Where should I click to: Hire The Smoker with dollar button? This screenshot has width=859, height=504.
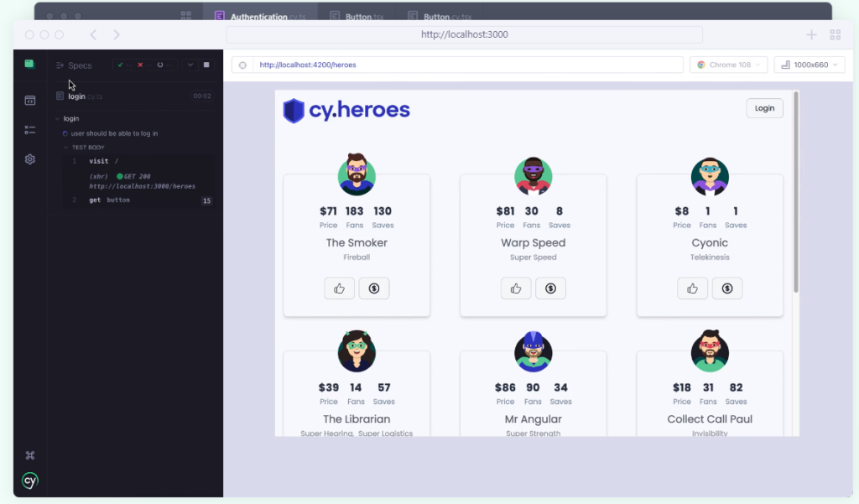pos(374,288)
